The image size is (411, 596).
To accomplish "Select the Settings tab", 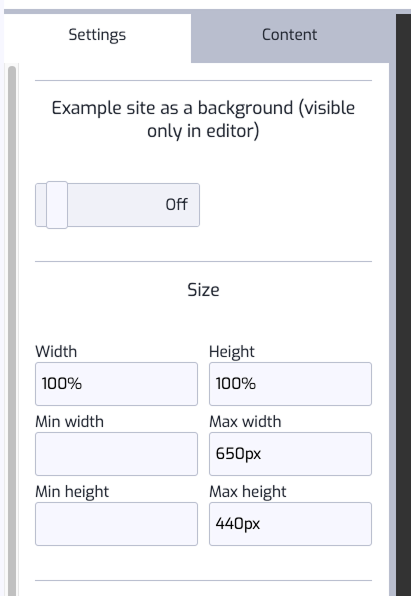I will tap(97, 35).
